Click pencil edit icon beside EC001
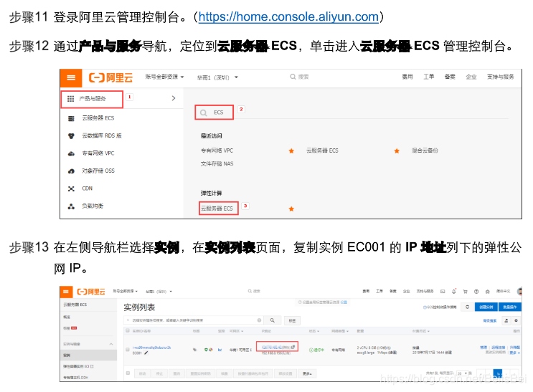 pos(146,353)
